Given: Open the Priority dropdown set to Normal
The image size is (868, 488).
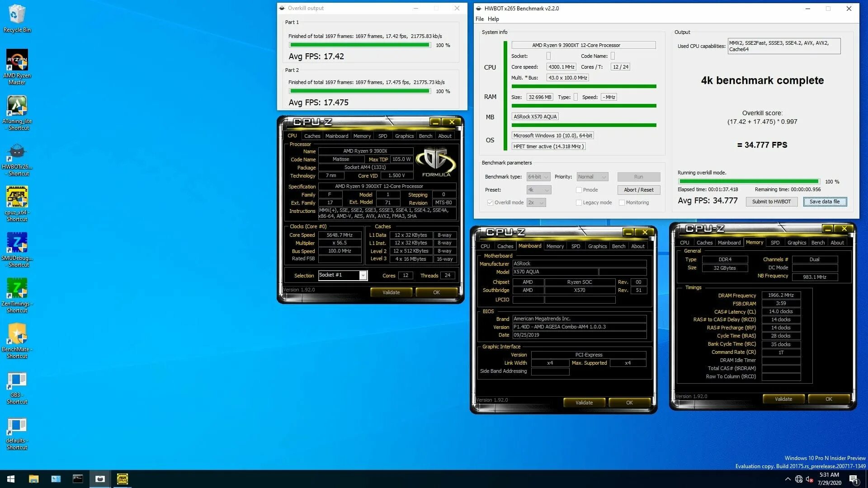Looking at the screenshot, I should pos(592,177).
